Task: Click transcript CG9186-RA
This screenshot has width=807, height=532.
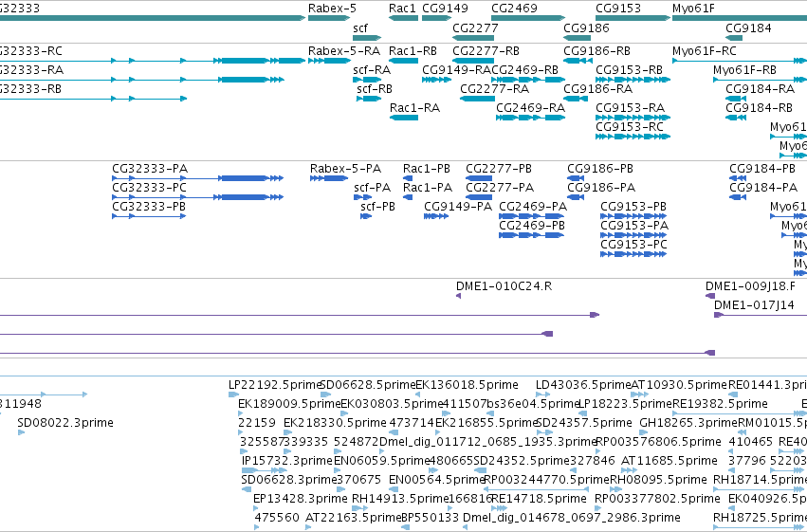Action: coord(576,99)
